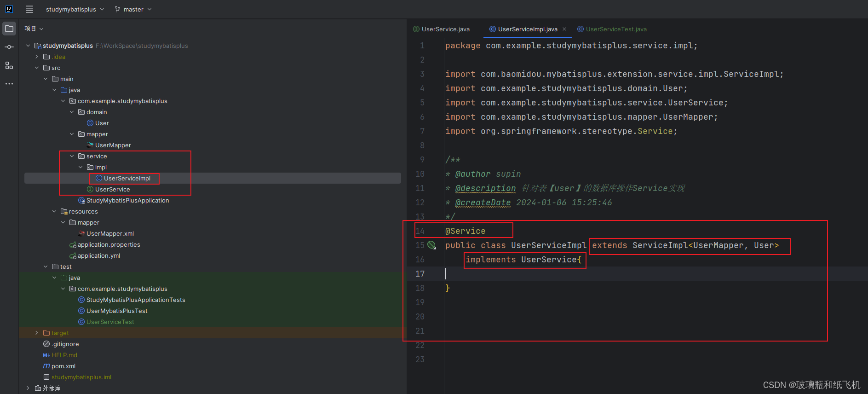The height and width of the screenshot is (394, 868).
Task: Click the git branch icon beside master
Action: pyautogui.click(x=117, y=9)
